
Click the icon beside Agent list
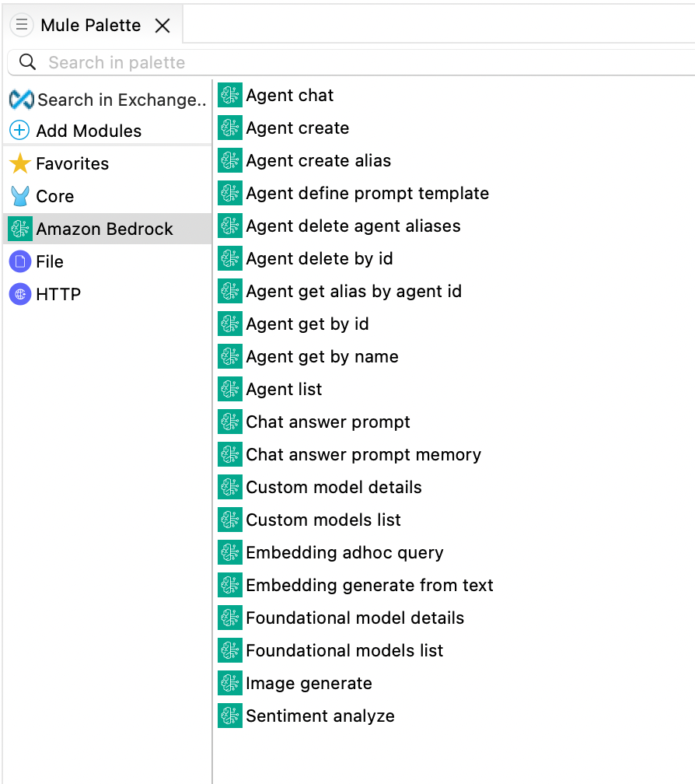click(x=230, y=389)
